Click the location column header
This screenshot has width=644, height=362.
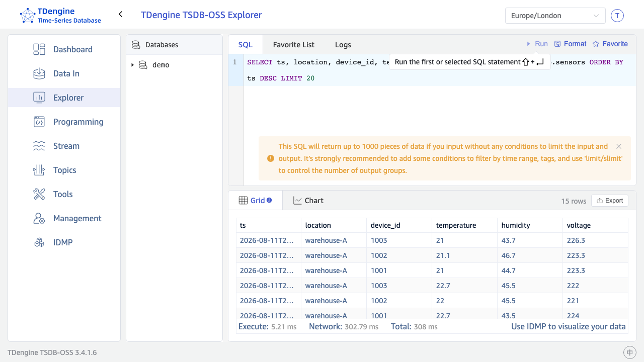coord(334,225)
